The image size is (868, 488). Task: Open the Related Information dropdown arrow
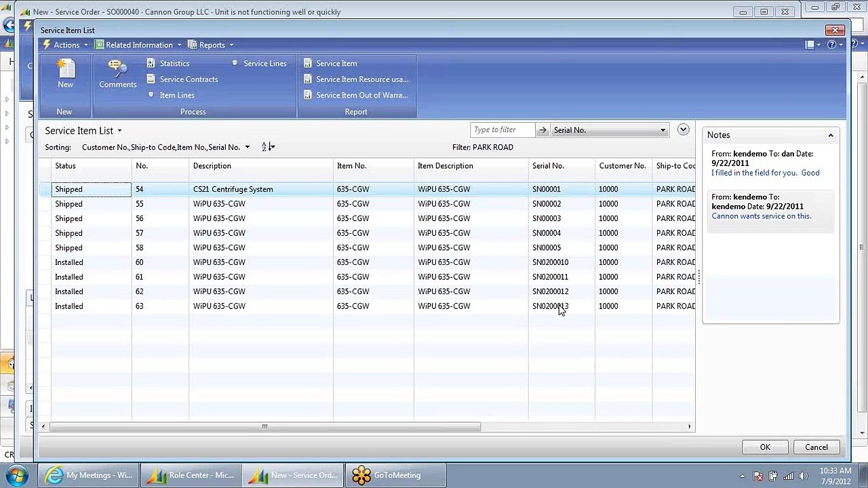click(180, 45)
